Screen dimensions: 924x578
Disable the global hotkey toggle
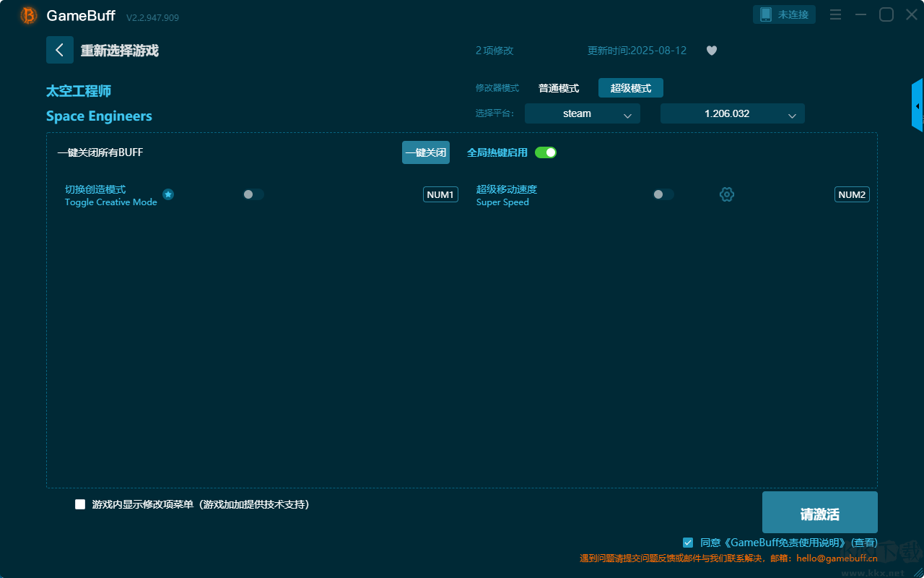[x=546, y=152]
